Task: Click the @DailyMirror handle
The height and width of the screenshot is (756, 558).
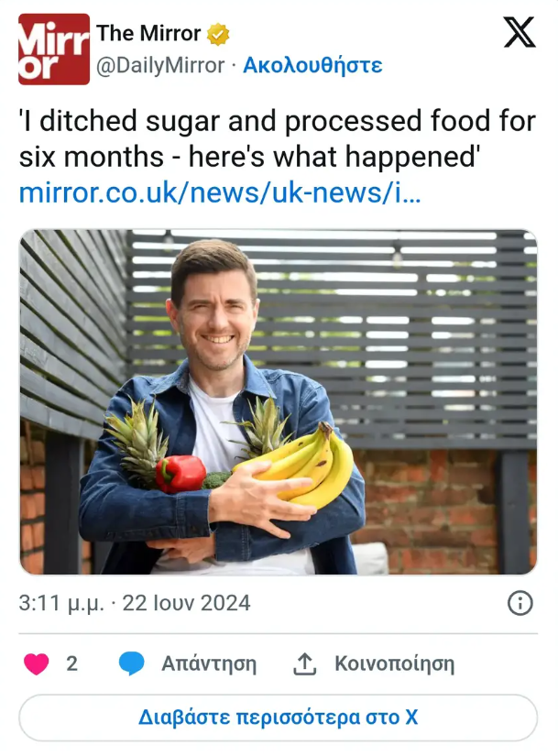Action: (160, 65)
